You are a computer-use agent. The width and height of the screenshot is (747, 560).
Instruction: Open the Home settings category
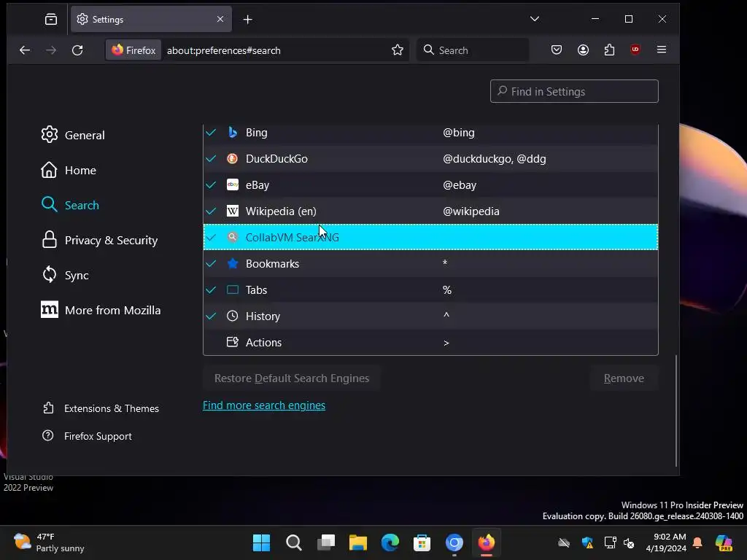click(x=69, y=170)
